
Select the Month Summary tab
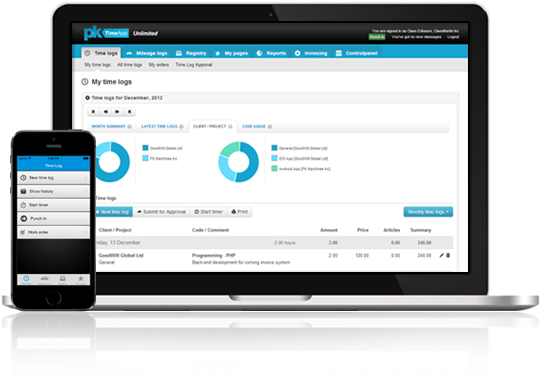pyautogui.click(x=108, y=126)
